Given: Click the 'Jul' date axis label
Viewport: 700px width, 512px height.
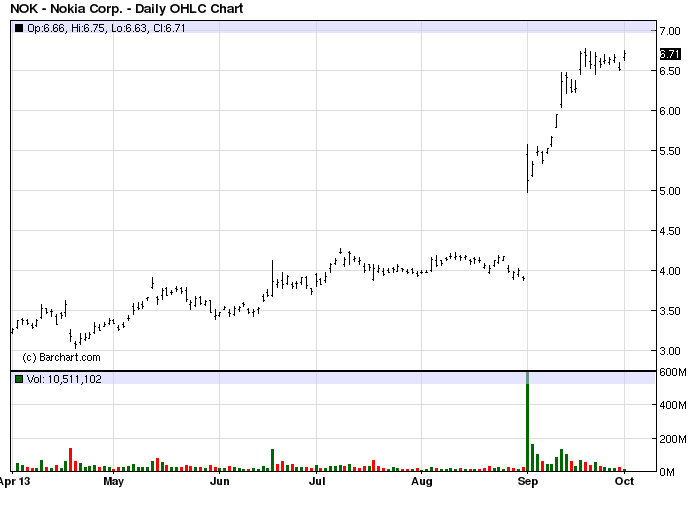Looking at the screenshot, I should [x=317, y=481].
